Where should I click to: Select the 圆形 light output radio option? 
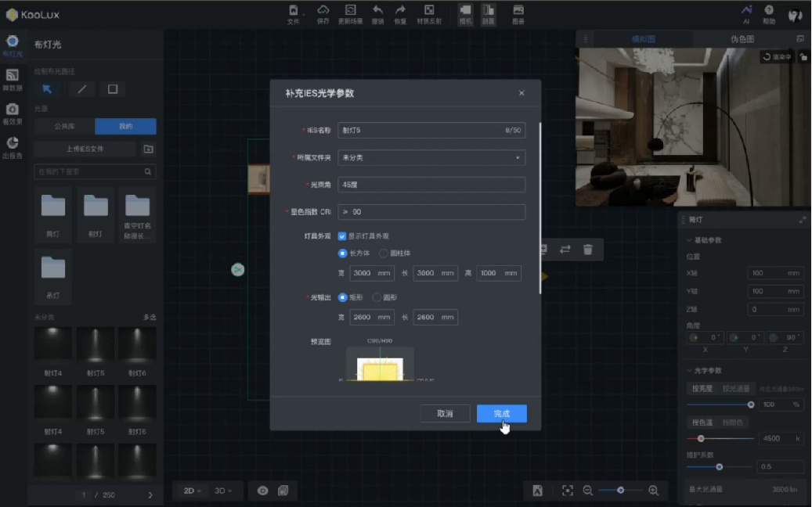pos(377,297)
